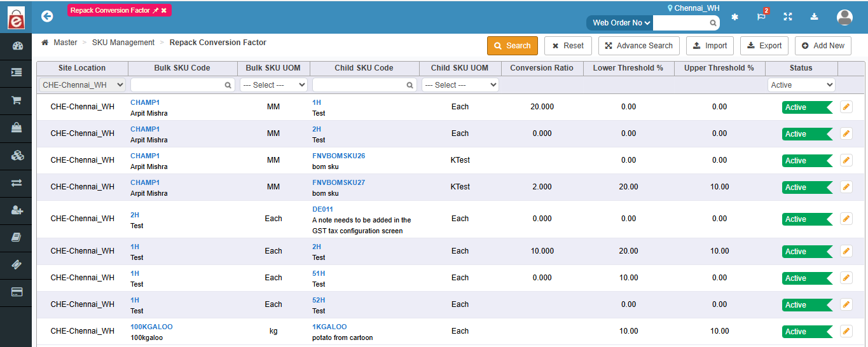Click the Chennai_WH location label in the top bar
The width and height of the screenshot is (868, 347).
693,8
